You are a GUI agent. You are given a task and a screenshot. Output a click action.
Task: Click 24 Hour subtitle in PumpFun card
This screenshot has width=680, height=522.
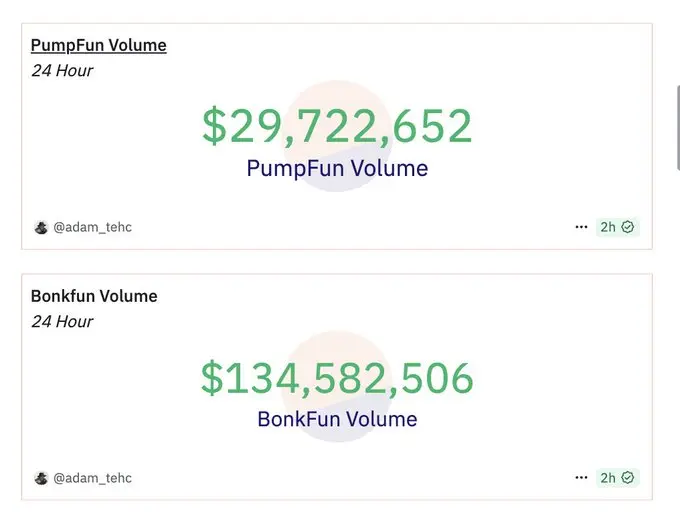click(x=62, y=71)
